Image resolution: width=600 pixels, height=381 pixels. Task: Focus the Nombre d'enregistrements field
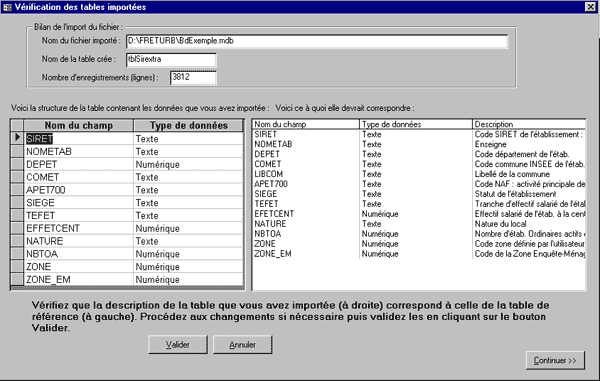tap(193, 78)
